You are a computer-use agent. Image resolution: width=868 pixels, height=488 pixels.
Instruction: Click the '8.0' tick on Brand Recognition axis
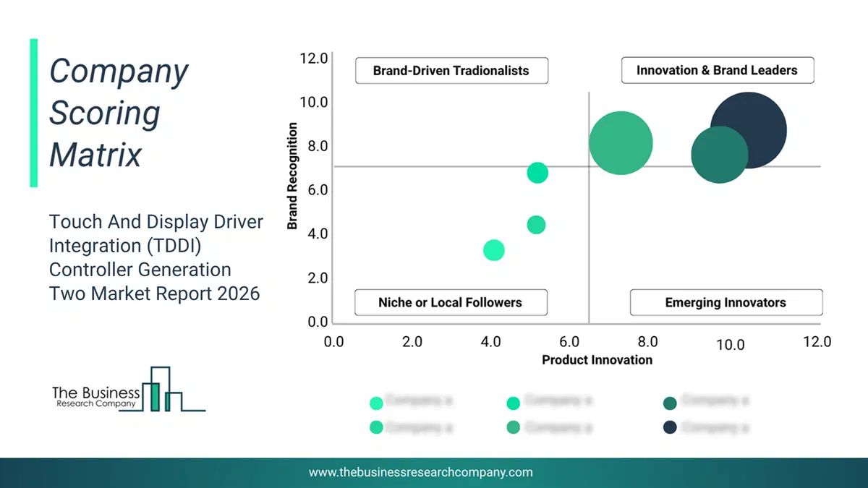[x=318, y=146]
